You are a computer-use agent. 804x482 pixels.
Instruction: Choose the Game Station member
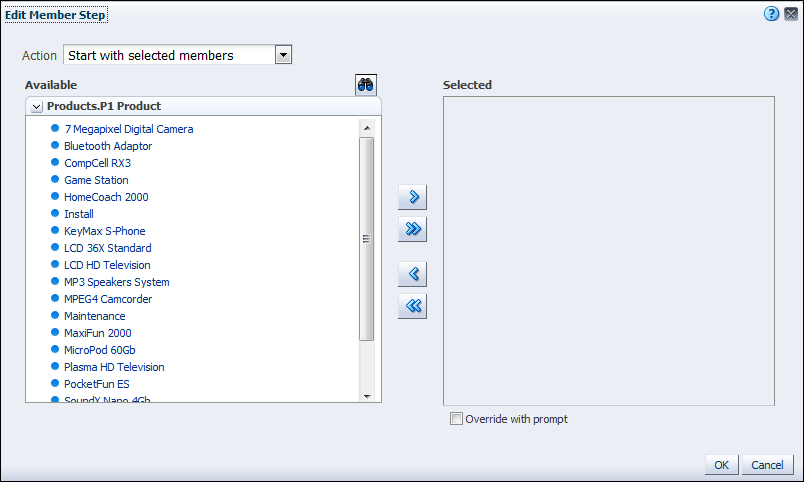point(96,180)
